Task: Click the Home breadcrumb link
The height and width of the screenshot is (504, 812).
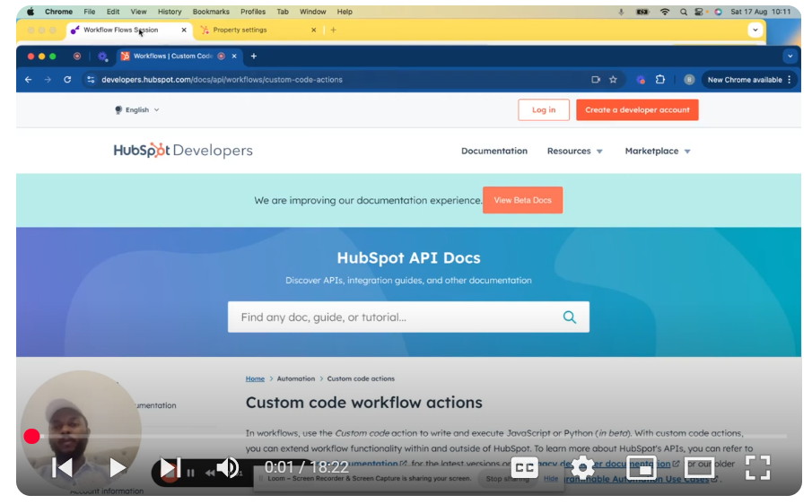Action: (x=255, y=378)
